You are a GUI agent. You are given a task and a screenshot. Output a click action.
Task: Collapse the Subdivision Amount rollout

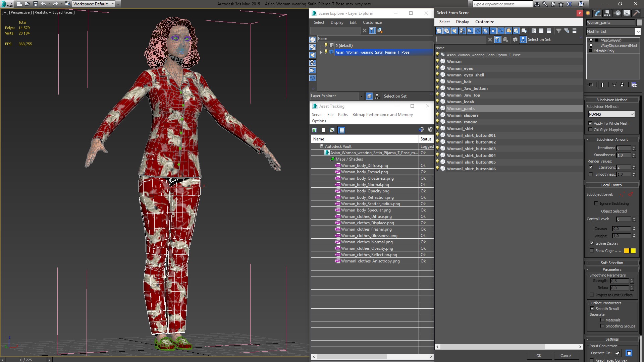pyautogui.click(x=612, y=139)
